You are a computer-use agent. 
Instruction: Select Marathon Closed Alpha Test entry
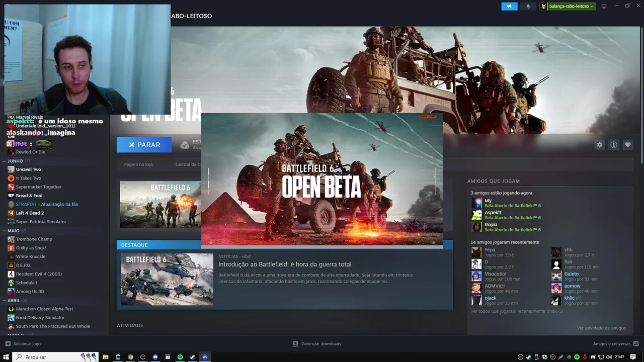[x=44, y=309]
